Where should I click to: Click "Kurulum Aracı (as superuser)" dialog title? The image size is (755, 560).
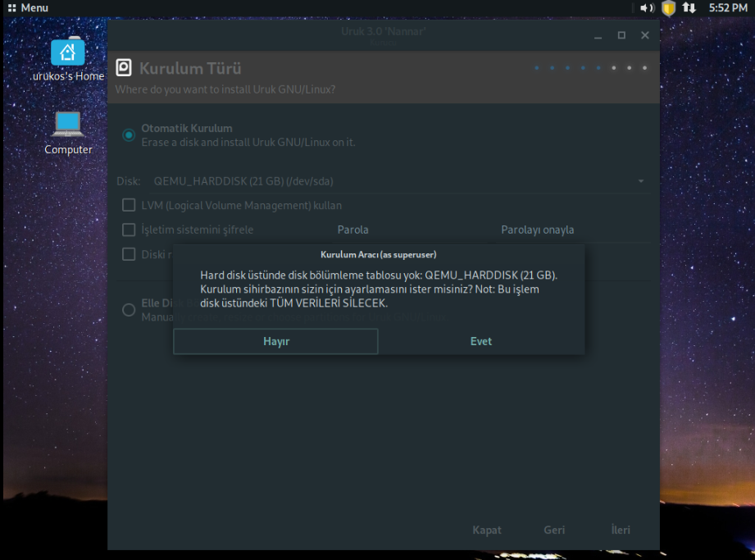point(379,255)
